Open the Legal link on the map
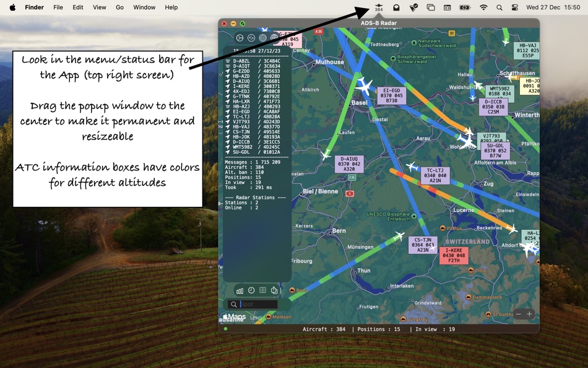Screen dimensions: 588x368 [256, 317]
